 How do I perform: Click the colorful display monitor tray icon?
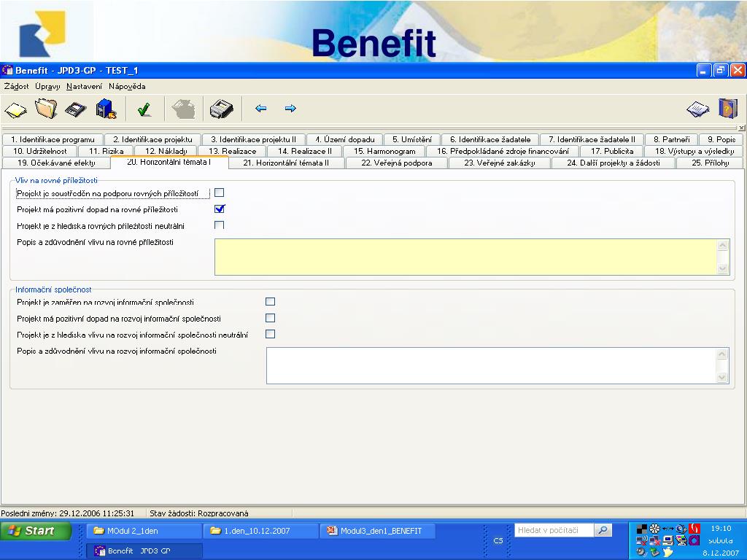681,540
